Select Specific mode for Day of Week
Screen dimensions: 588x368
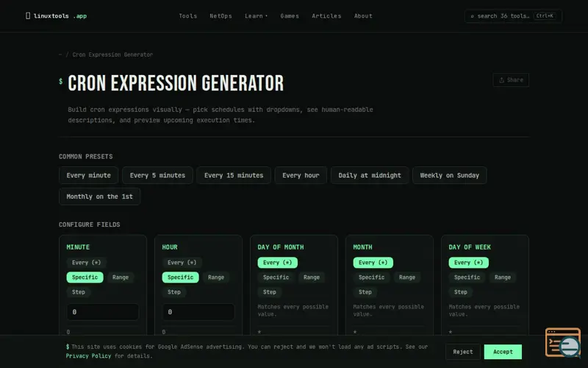(467, 277)
